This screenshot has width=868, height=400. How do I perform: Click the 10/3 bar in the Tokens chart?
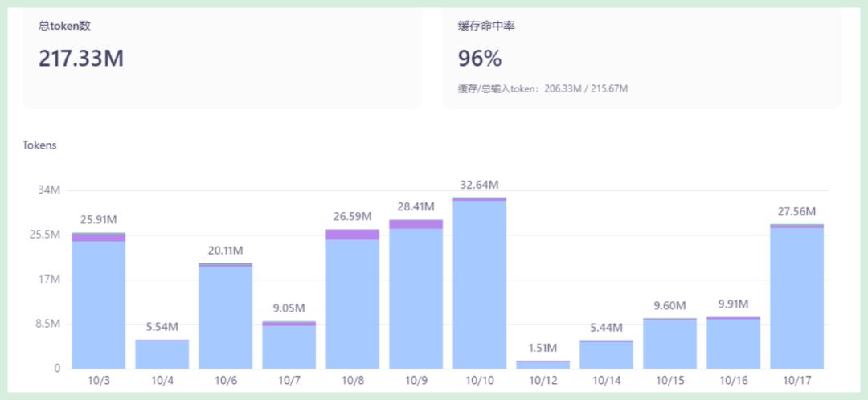coord(99,301)
